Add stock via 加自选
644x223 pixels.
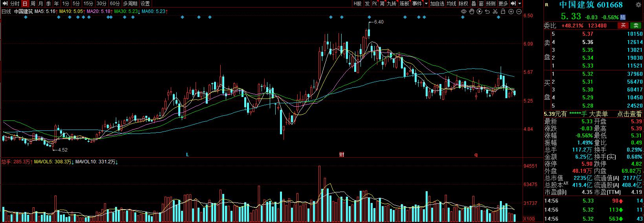(437, 4)
